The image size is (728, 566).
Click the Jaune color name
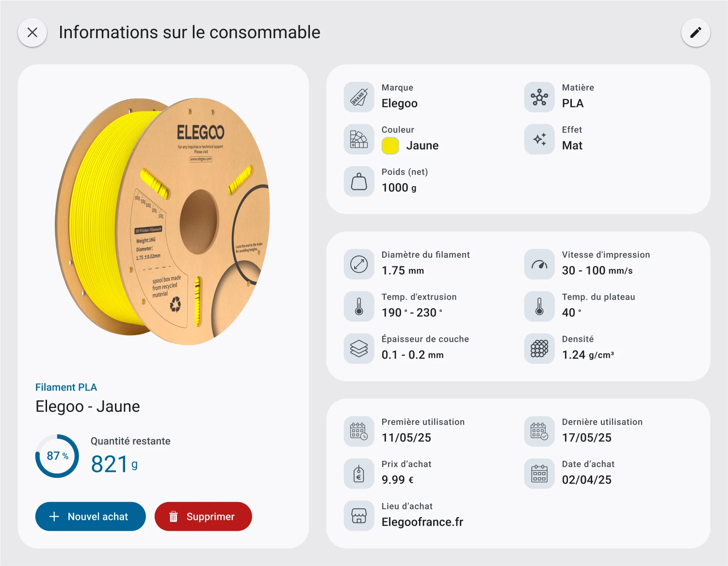tap(422, 145)
